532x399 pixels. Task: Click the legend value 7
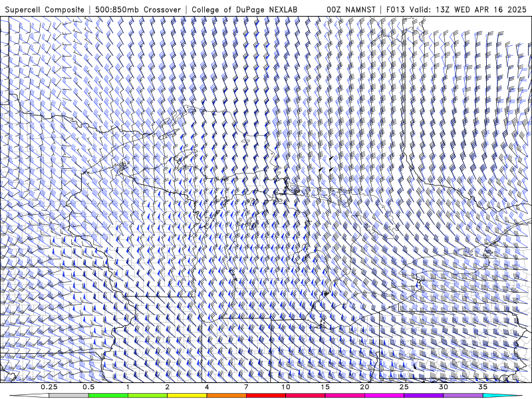click(246, 387)
